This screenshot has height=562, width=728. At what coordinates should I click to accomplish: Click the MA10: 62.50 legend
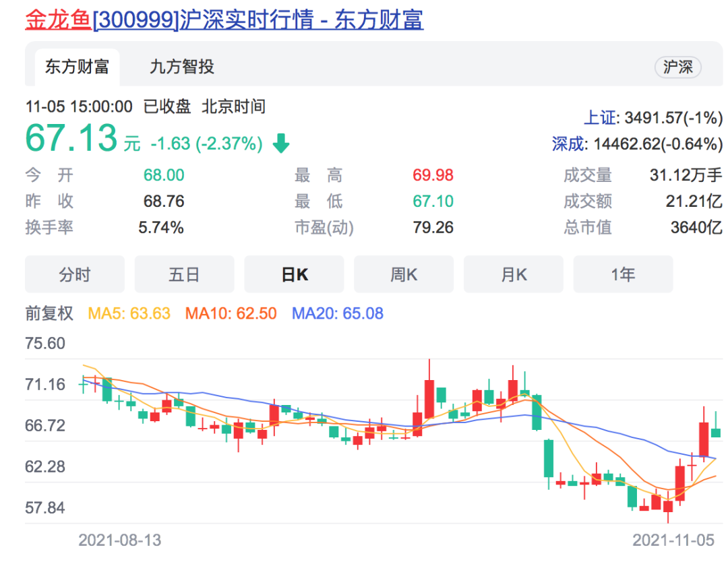231,313
